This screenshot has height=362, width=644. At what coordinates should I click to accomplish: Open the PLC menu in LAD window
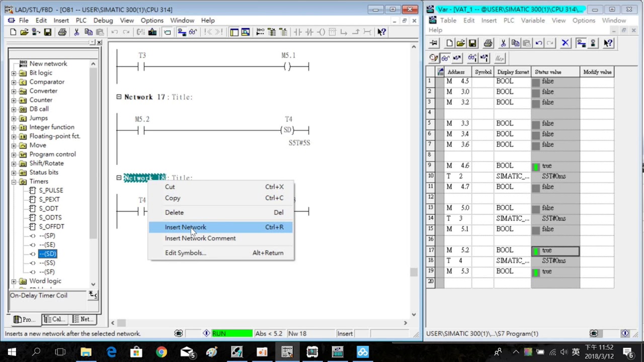pos(81,21)
